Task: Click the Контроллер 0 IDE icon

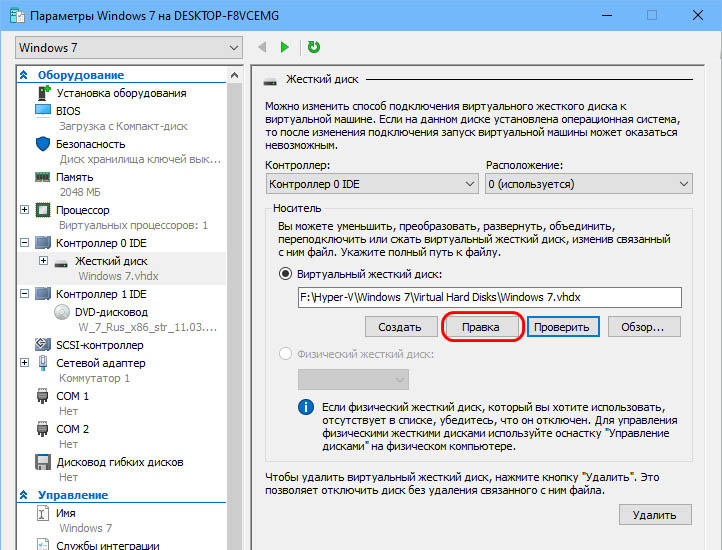Action: point(43,242)
